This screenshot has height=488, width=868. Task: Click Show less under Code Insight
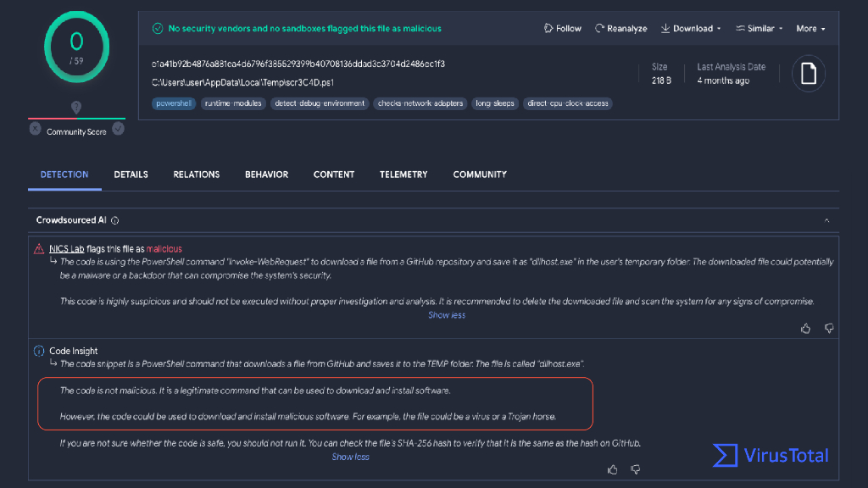click(350, 457)
